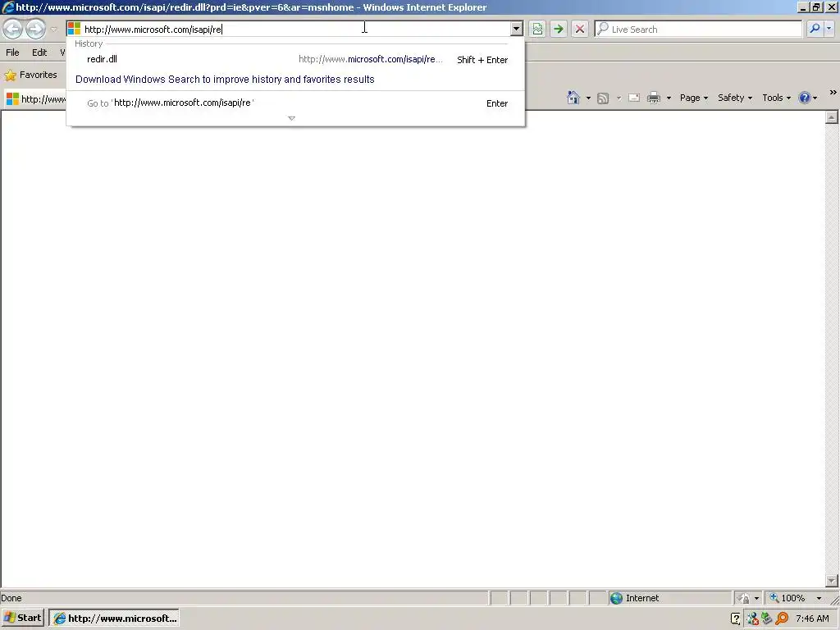This screenshot has width=840, height=630.
Task: Choose the Go to microsoft.com/isapi/re entry
Action: [x=296, y=103]
